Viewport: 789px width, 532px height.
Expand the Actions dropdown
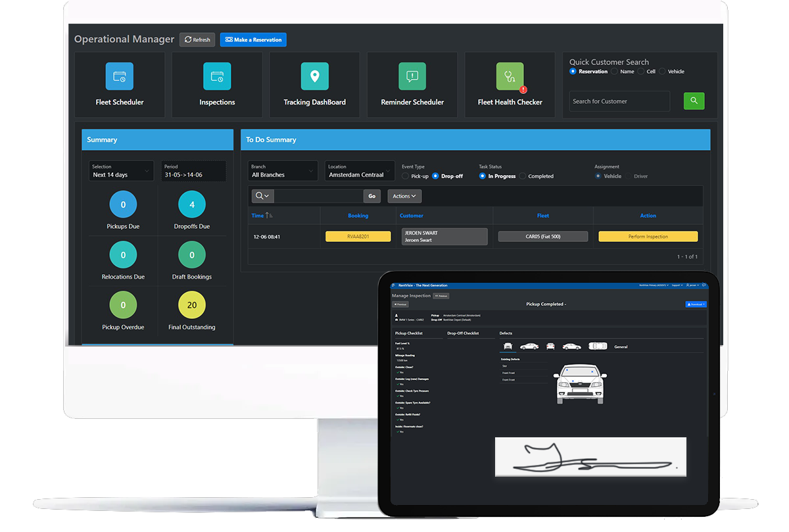click(404, 195)
